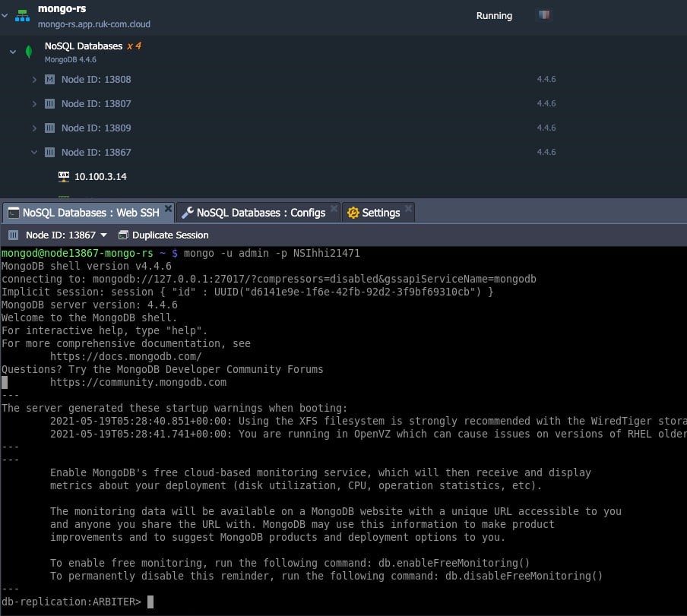This screenshot has height=616, width=687.
Task: Click the MongoDB green leaf icon
Action: 29,52
